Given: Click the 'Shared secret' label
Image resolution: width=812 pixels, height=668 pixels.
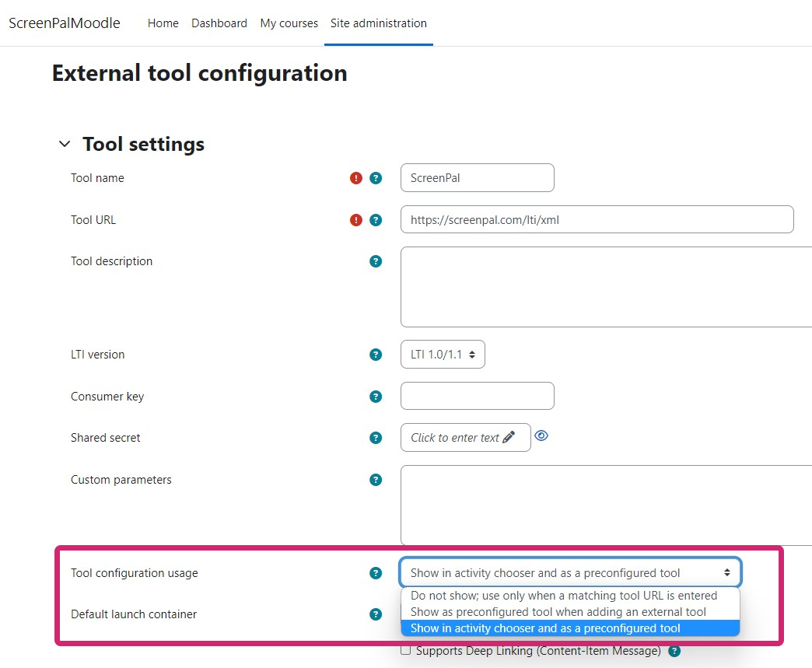Looking at the screenshot, I should (106, 438).
